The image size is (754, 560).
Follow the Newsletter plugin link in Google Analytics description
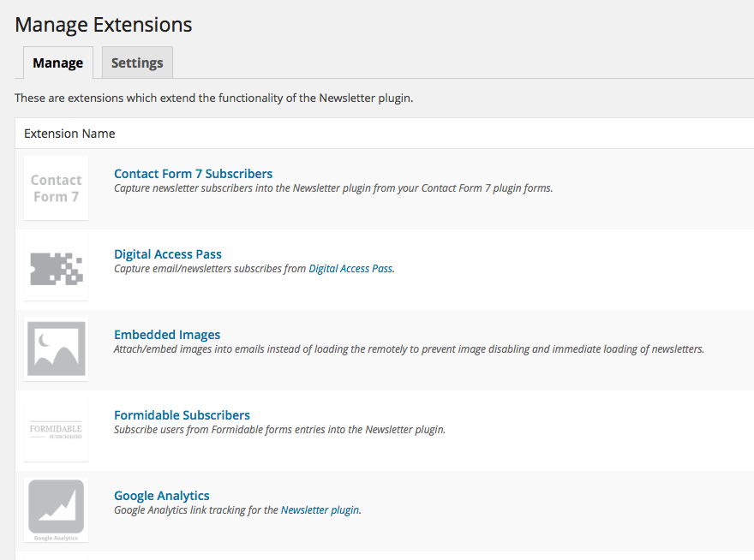point(320,510)
